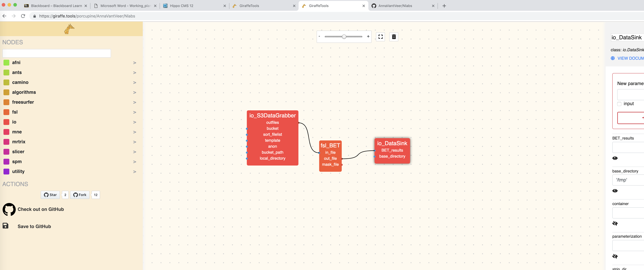
Task: Click the Save to GitHub disk icon
Action: pos(6,226)
